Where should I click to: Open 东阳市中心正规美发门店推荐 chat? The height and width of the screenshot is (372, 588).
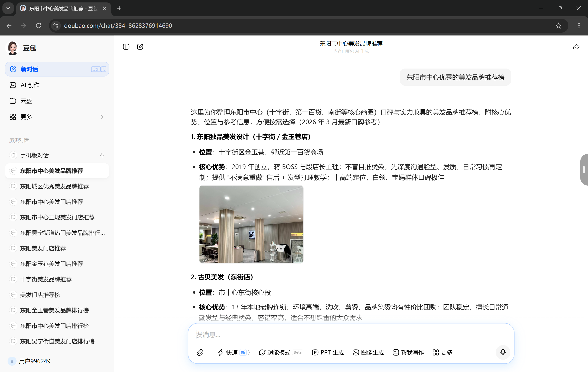pos(57,217)
